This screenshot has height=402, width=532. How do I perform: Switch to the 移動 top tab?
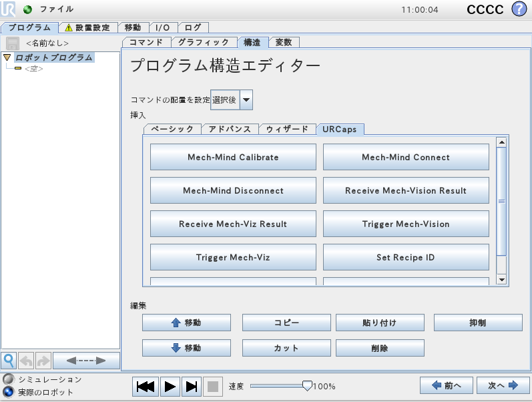pyautogui.click(x=133, y=27)
